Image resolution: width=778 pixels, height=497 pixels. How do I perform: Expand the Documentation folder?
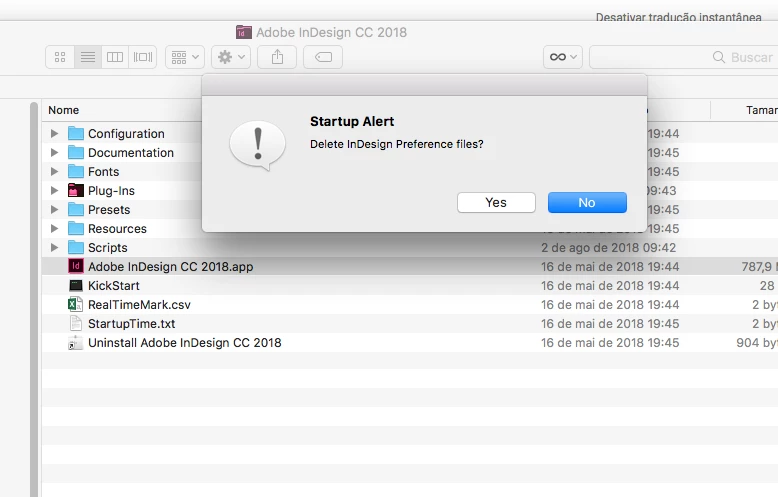click(x=55, y=152)
